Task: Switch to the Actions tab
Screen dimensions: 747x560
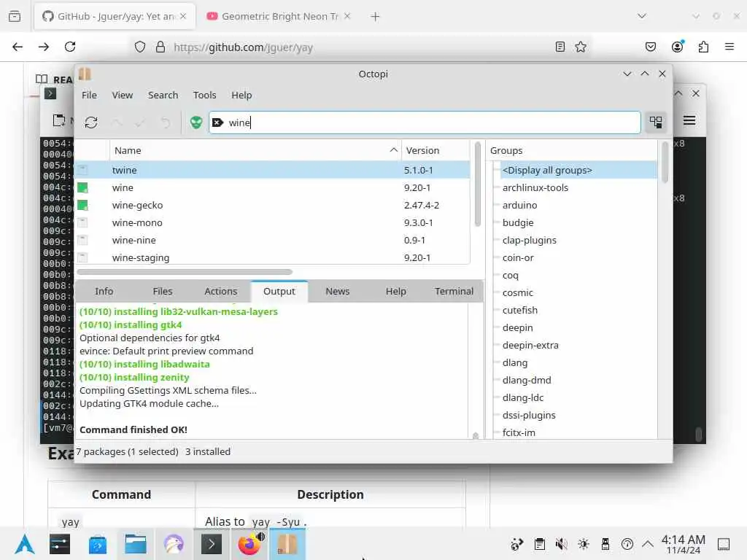Action: [220, 292]
